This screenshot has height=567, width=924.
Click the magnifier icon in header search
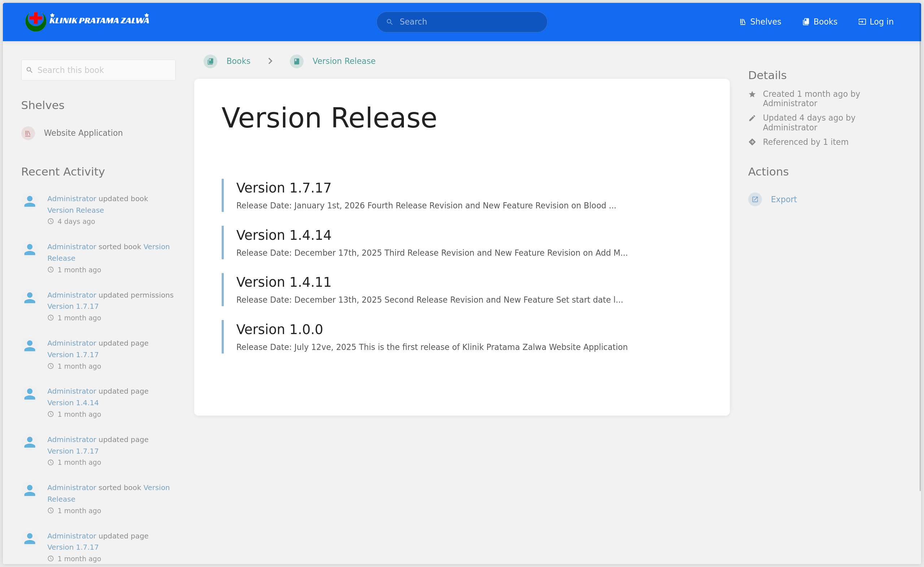point(389,22)
